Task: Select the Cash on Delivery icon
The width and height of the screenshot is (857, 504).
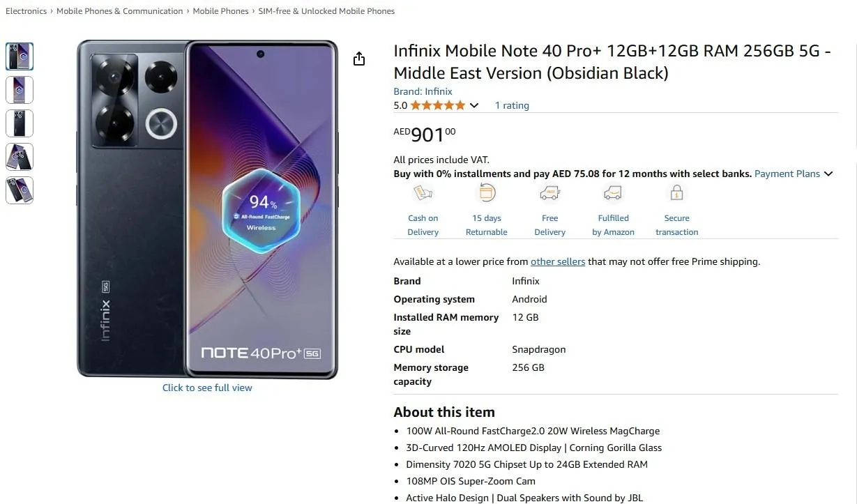Action: 423,192
